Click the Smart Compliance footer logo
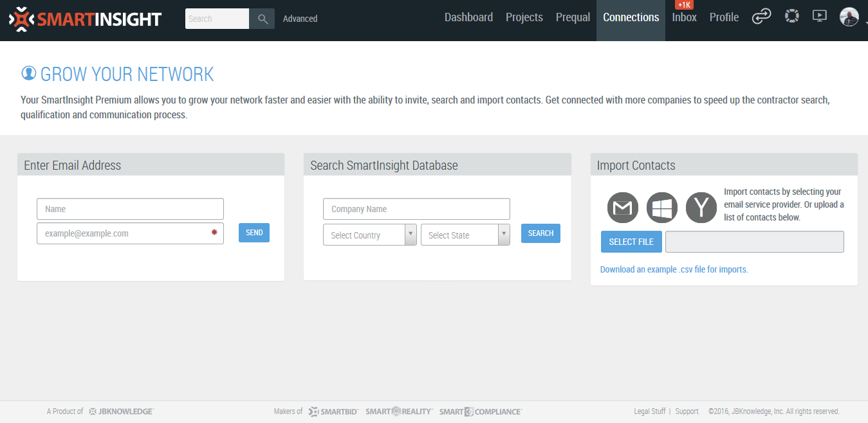Image resolution: width=868 pixels, height=423 pixels. tap(481, 411)
